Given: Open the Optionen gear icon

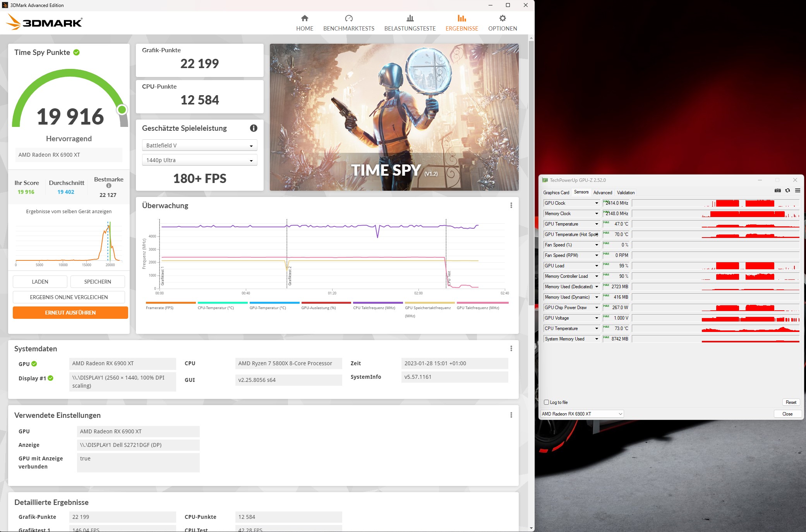Looking at the screenshot, I should (x=502, y=18).
